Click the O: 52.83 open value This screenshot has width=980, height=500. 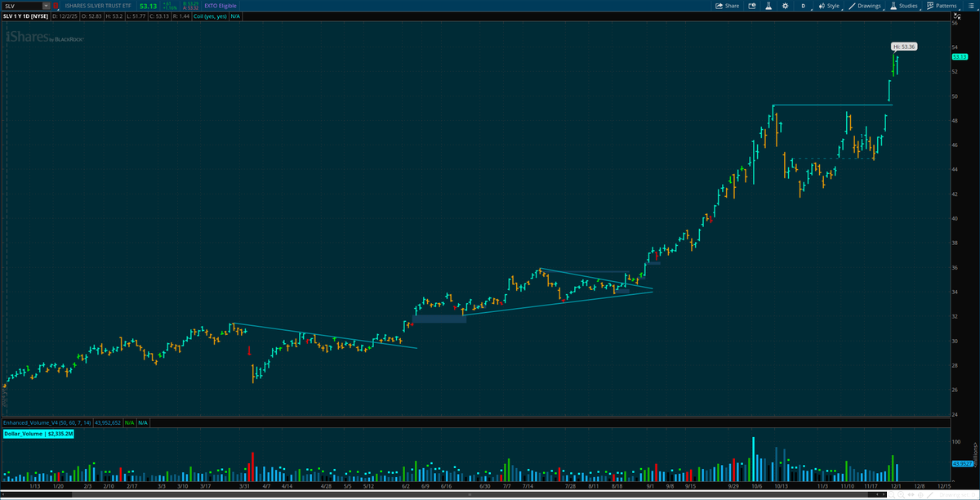point(91,16)
